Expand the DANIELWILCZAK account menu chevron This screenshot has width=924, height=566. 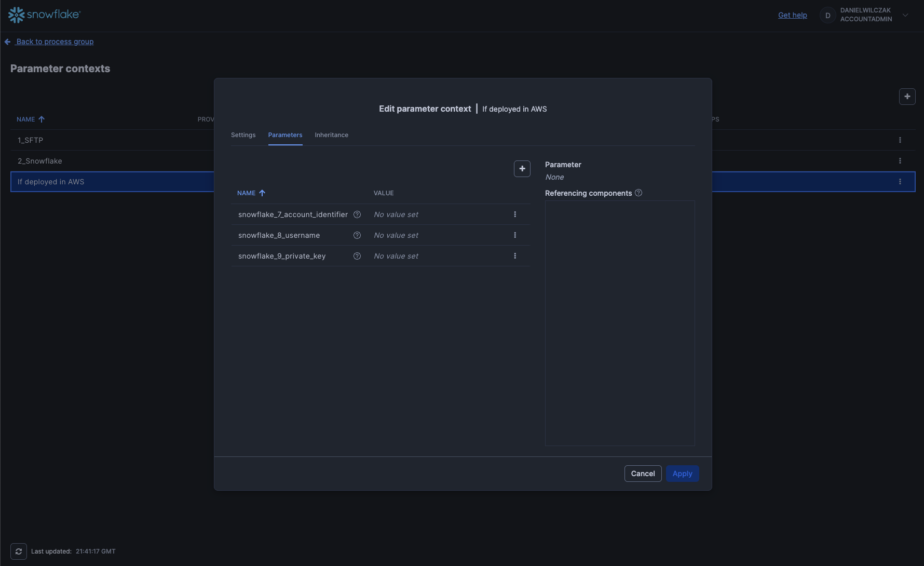coord(905,15)
